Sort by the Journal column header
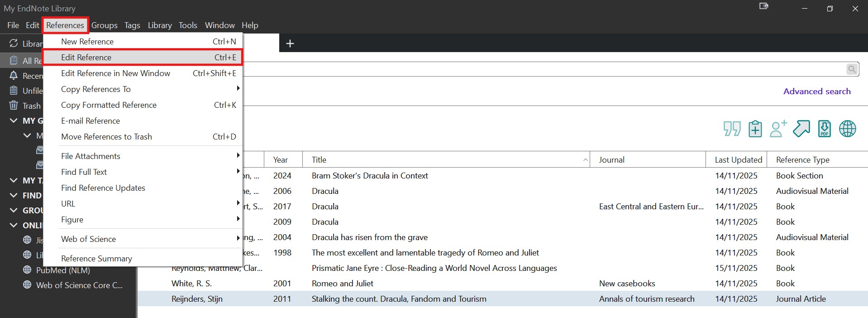The image size is (868, 318). 648,159
